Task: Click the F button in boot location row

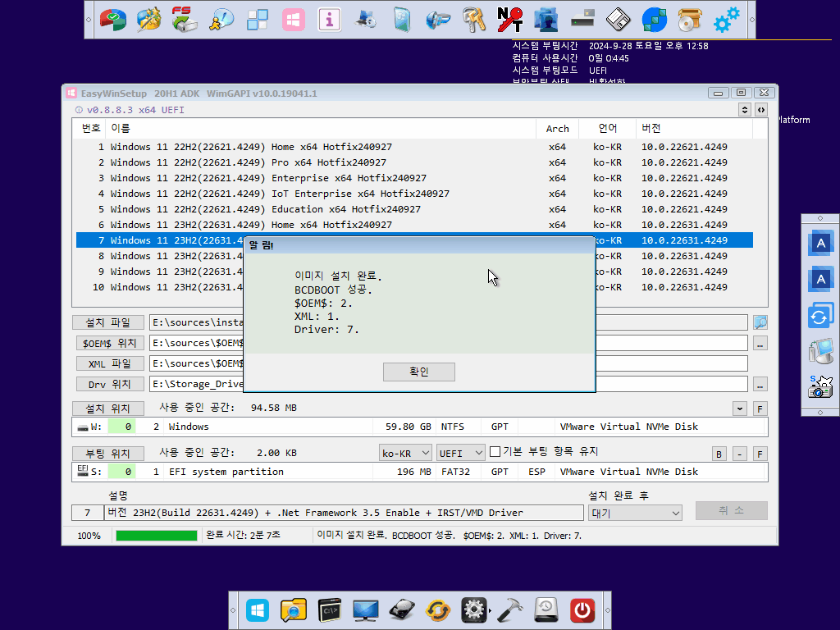Action: (760, 454)
